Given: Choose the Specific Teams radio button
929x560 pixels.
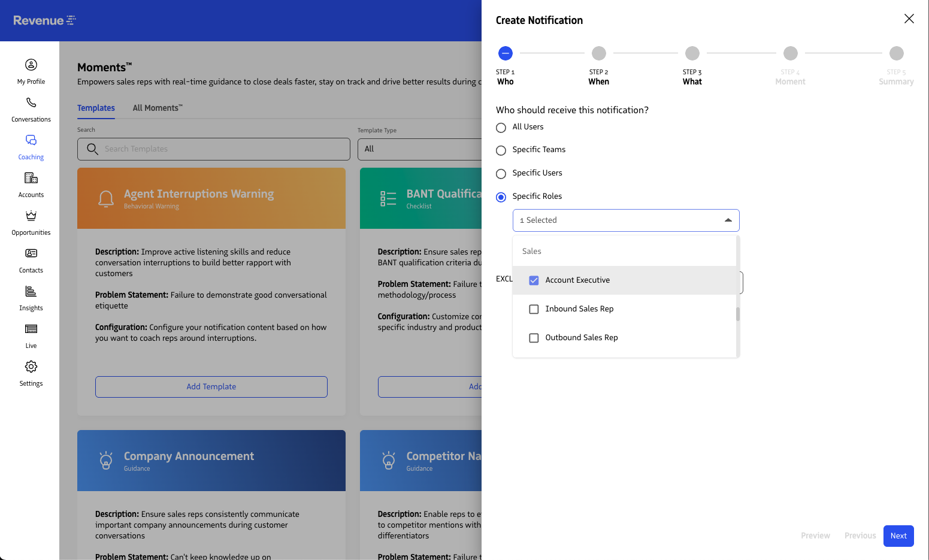Looking at the screenshot, I should (x=501, y=150).
